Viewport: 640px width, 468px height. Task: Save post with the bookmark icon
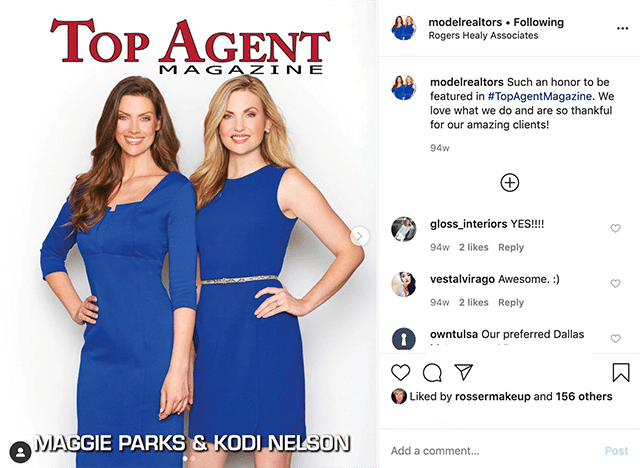620,373
